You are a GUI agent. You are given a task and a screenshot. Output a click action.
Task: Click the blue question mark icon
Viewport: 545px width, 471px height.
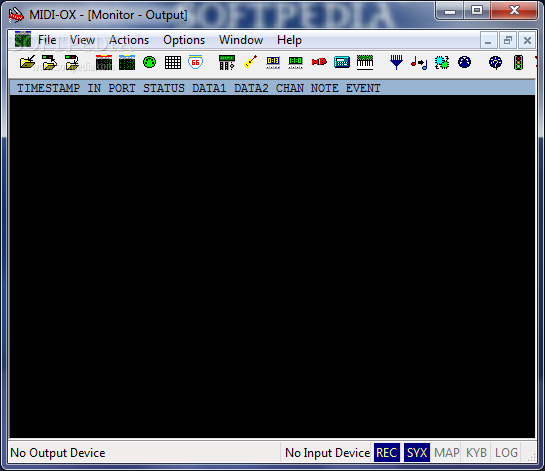click(x=495, y=63)
